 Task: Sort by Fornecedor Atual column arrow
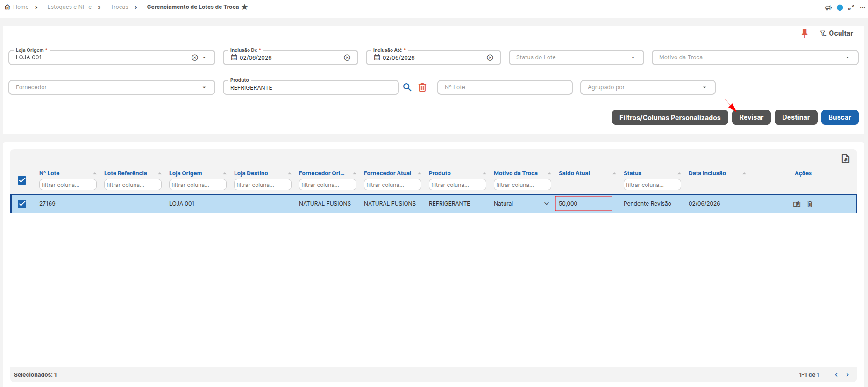(420, 173)
